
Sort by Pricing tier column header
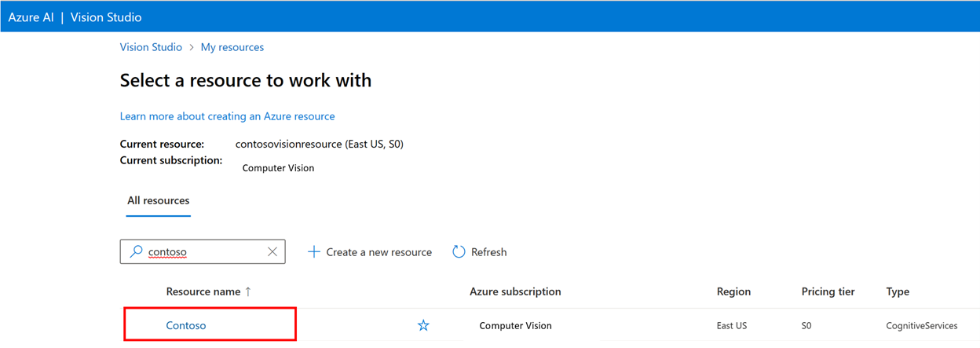(x=828, y=291)
